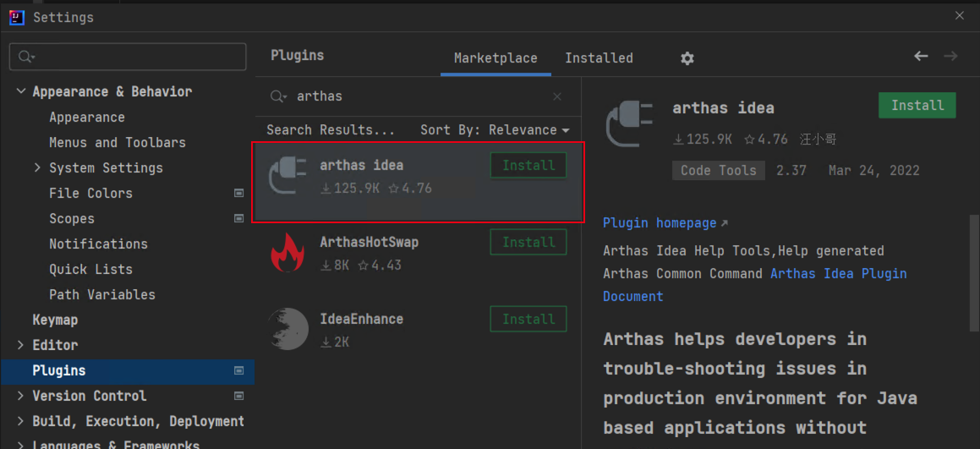The image size is (980, 449).
Task: Switch to the Installed tab
Action: [x=599, y=58]
